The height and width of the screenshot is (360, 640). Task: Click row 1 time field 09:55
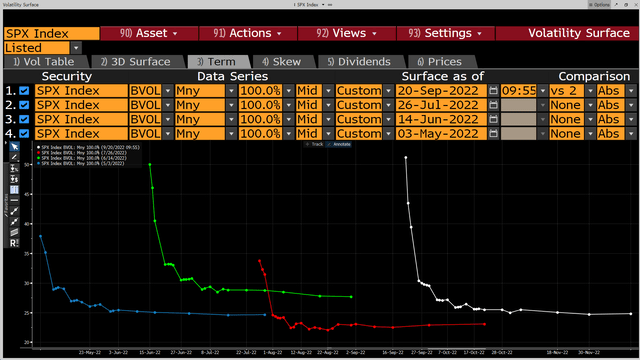pos(519,91)
